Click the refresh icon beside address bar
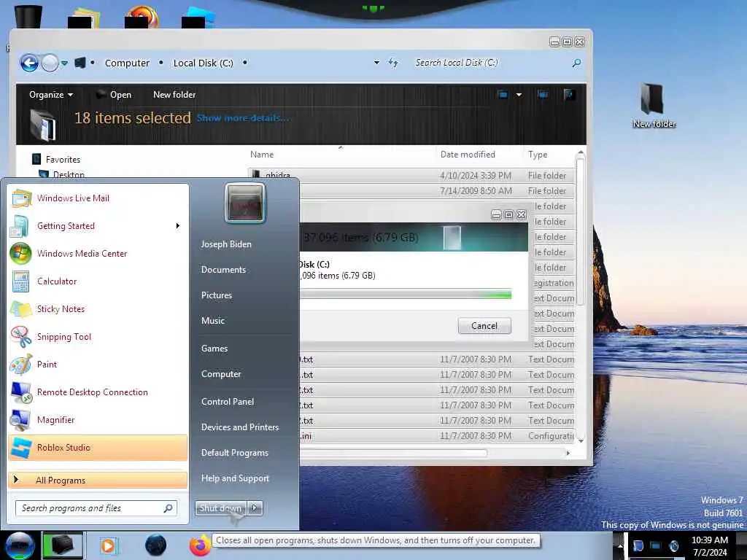Viewport: 747px width, 560px height. pos(393,63)
